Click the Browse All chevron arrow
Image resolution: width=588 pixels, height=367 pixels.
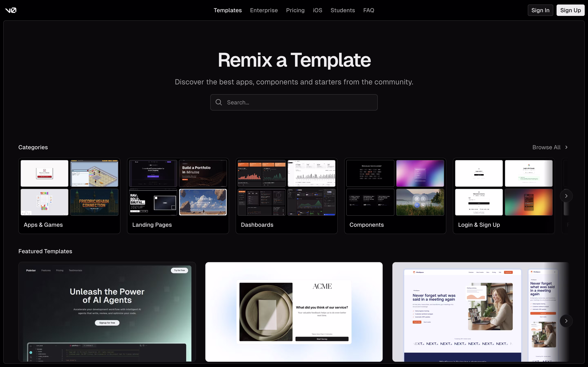[x=566, y=147]
